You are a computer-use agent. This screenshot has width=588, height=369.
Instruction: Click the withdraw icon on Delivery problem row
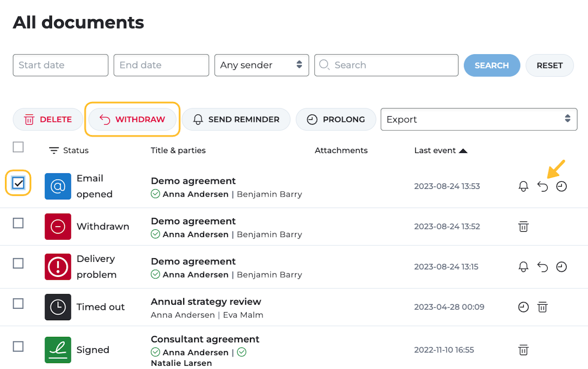(543, 267)
